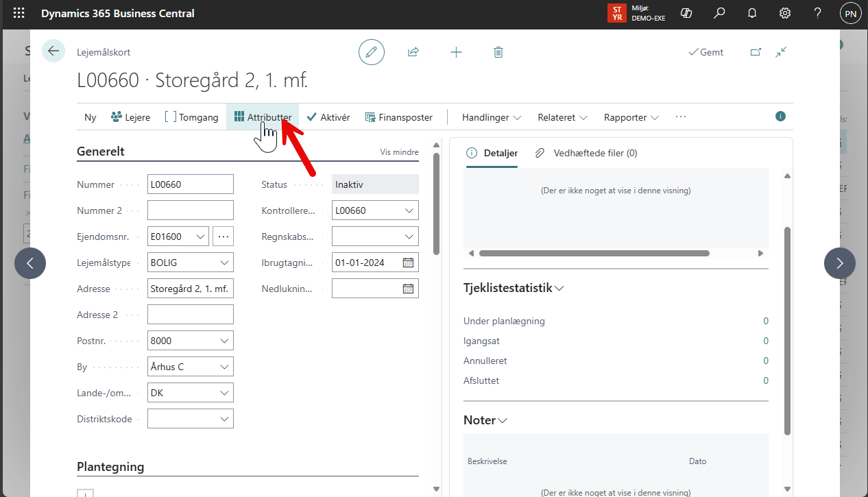Click the share icon in header

point(413,52)
